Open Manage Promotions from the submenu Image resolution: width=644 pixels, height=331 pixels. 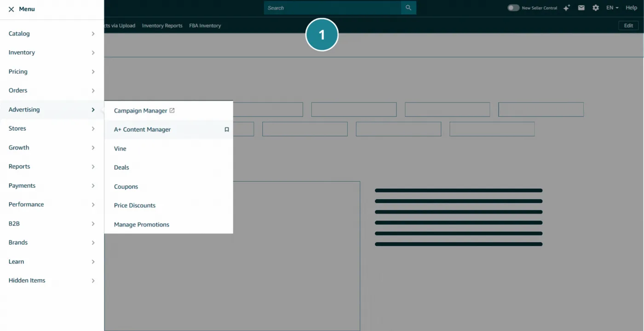[x=168, y=225]
